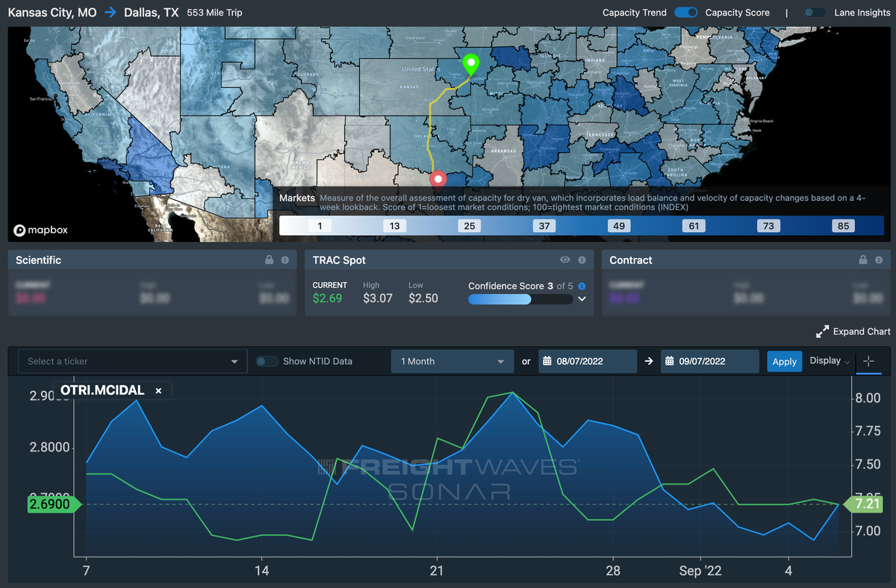Image resolution: width=896 pixels, height=588 pixels.
Task: Open the Display dropdown menu
Action: [x=830, y=361]
